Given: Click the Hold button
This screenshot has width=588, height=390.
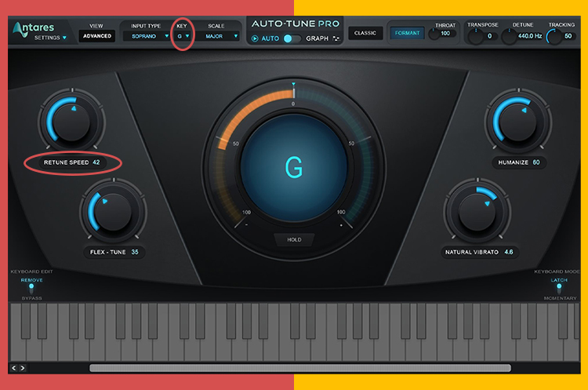Looking at the screenshot, I should [x=294, y=239].
